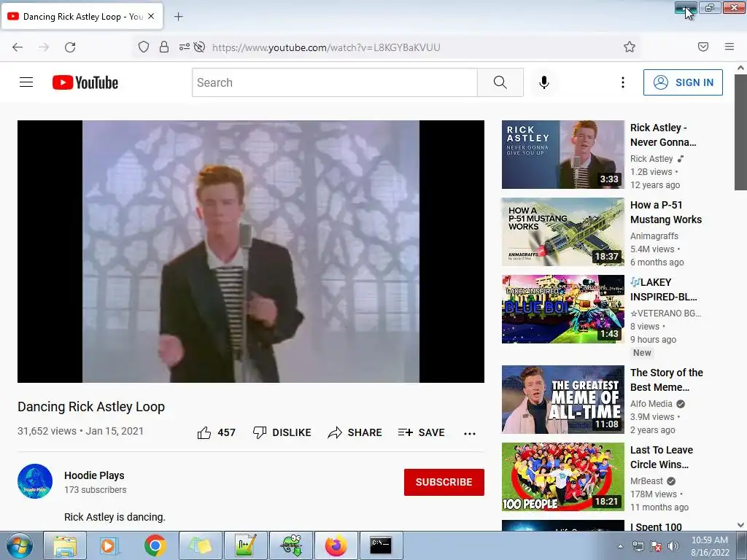The image size is (747, 560).
Task: Start voice search with microphone icon
Action: (544, 82)
